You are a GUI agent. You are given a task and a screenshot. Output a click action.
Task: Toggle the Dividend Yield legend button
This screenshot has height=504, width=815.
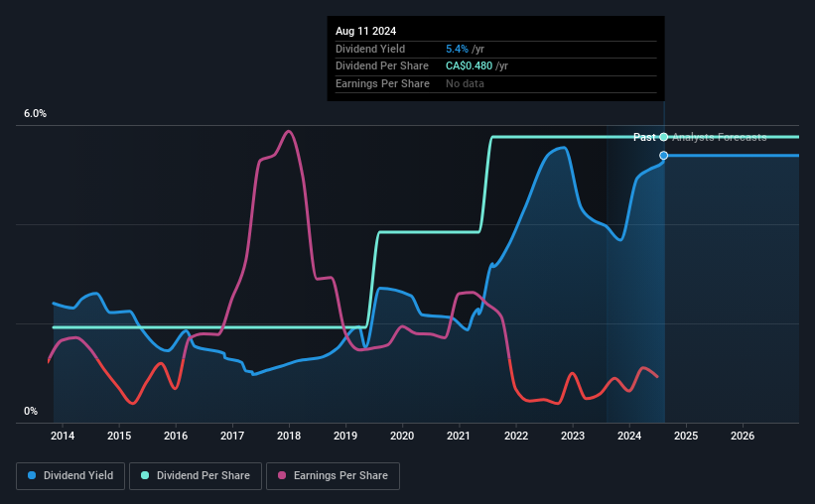70,476
